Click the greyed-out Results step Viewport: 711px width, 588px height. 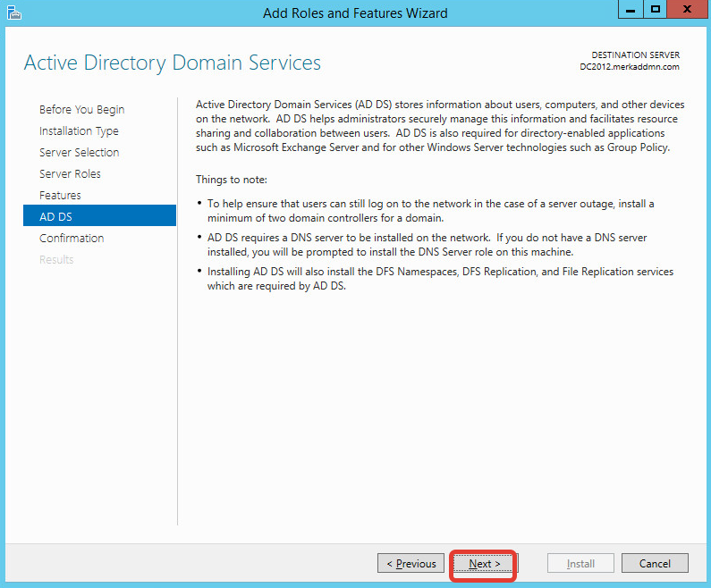tap(56, 259)
